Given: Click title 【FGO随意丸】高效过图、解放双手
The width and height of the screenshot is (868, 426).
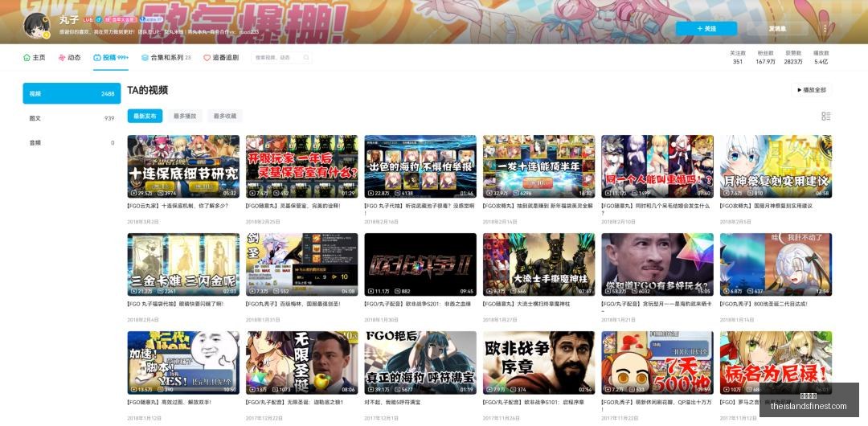Looking at the screenshot, I should pos(169,402).
